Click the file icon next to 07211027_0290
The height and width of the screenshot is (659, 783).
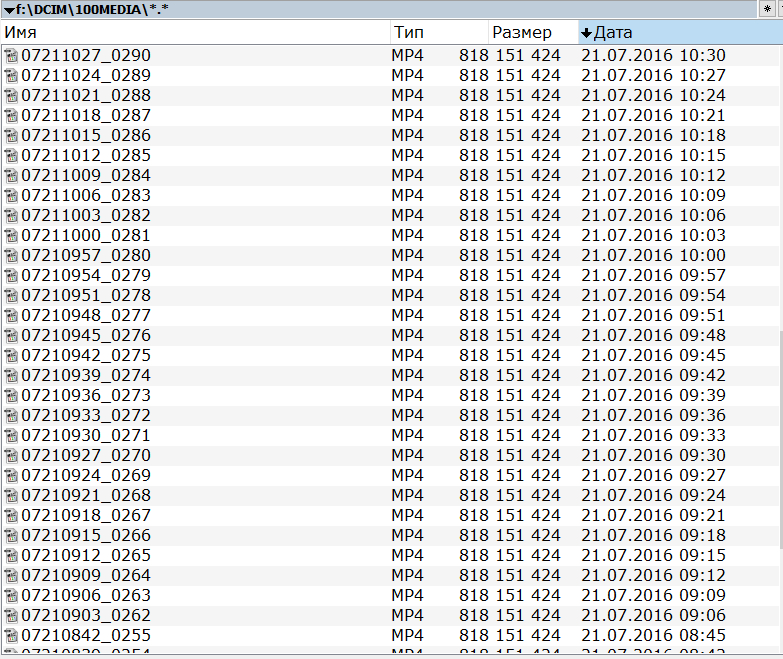11,56
